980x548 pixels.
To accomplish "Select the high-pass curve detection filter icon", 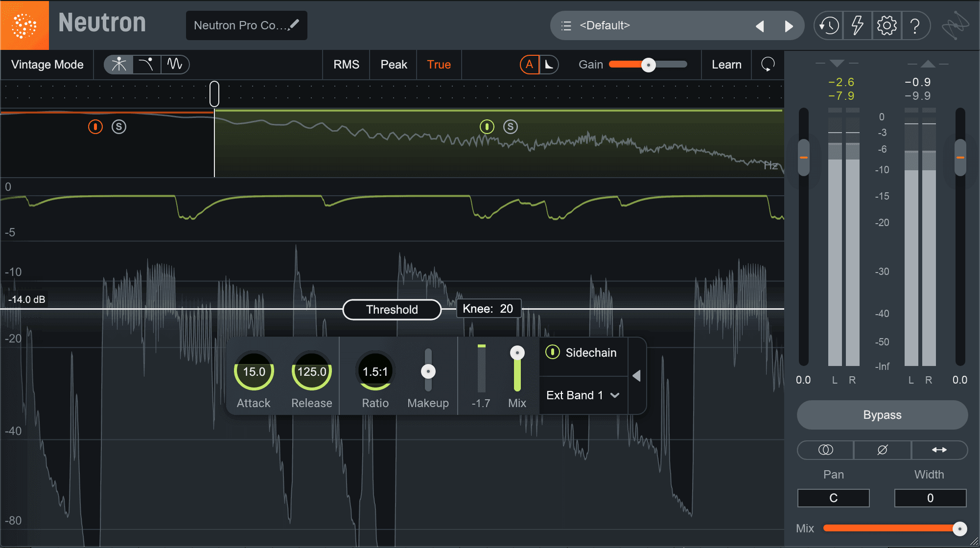I will point(146,64).
